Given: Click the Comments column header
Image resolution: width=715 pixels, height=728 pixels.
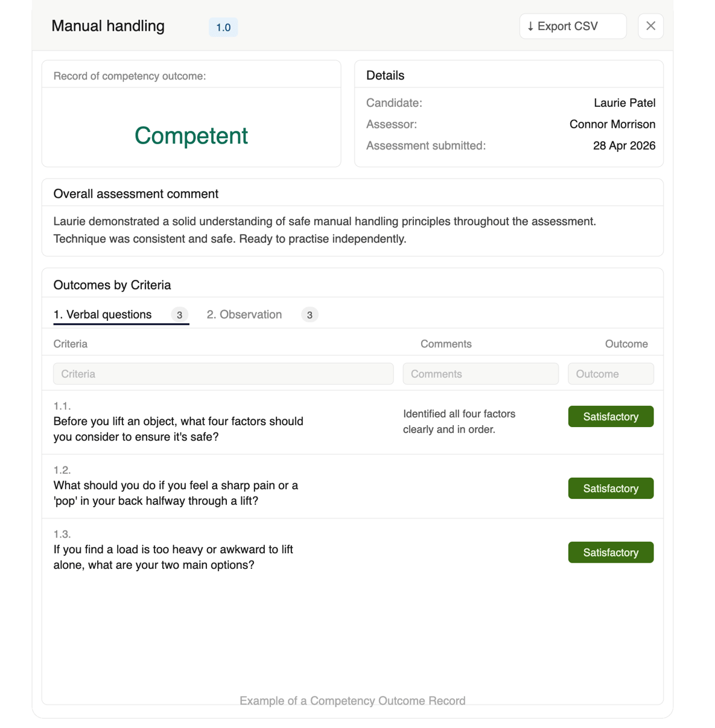Looking at the screenshot, I should coord(446,344).
